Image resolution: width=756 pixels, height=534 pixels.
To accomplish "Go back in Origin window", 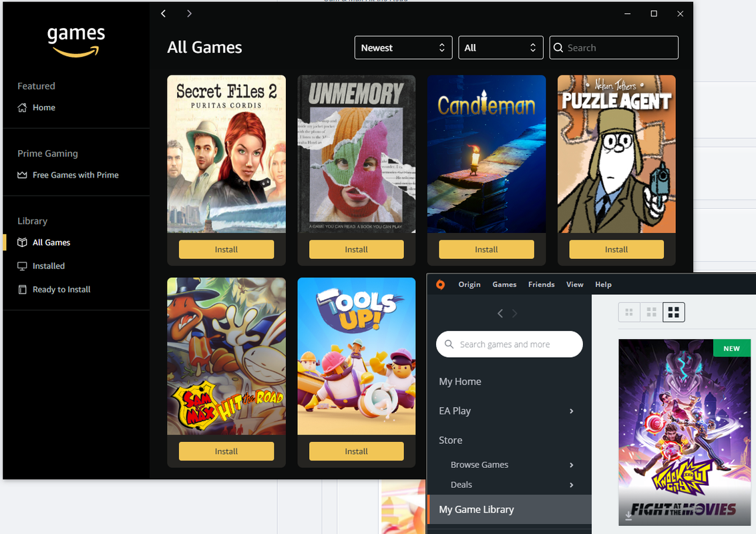I will 500,314.
